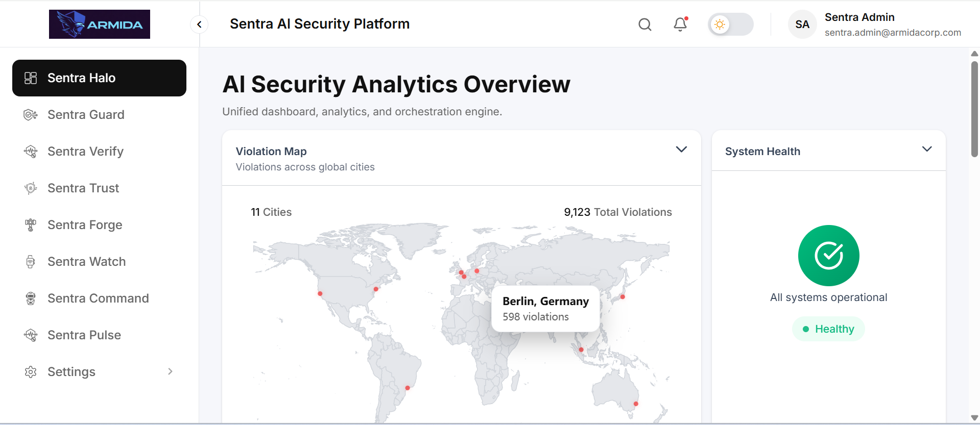980x425 pixels.
Task: Click the scrollbar up arrow
Action: (974, 54)
